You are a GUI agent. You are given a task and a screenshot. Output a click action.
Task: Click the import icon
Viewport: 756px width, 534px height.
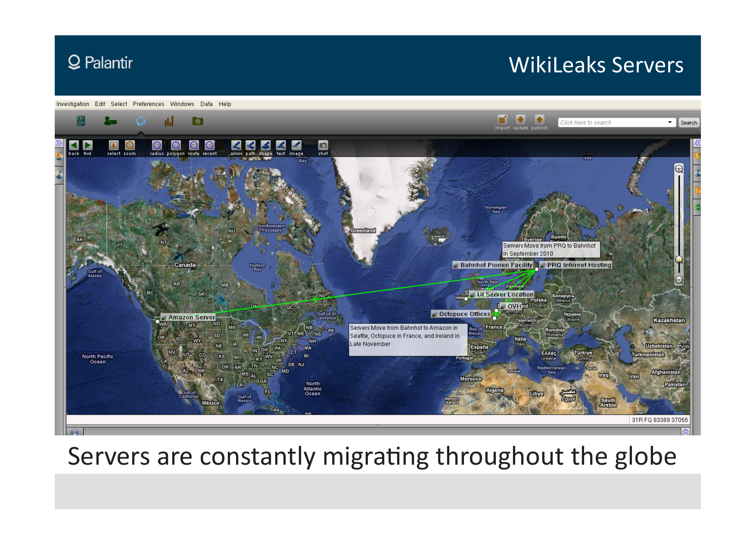coord(502,120)
